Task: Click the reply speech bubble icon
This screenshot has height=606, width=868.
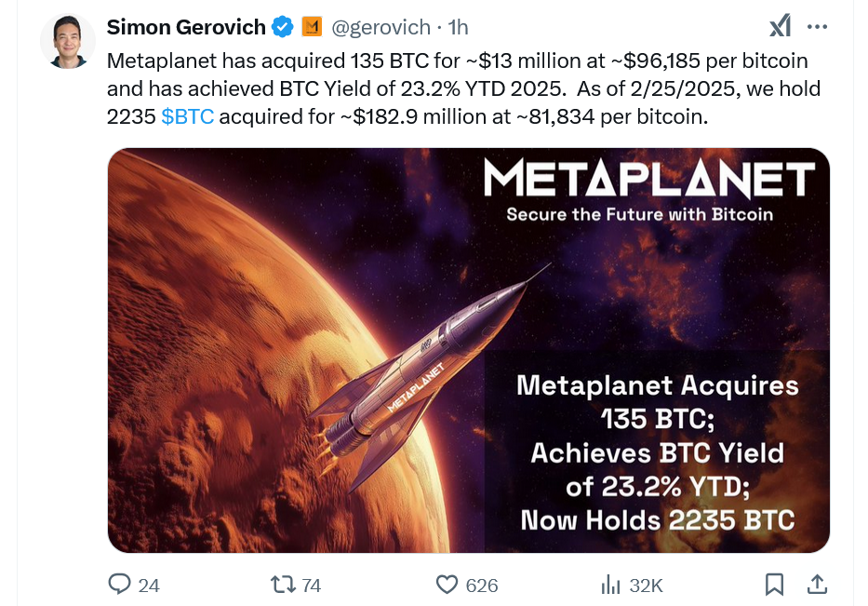Action: point(119,585)
